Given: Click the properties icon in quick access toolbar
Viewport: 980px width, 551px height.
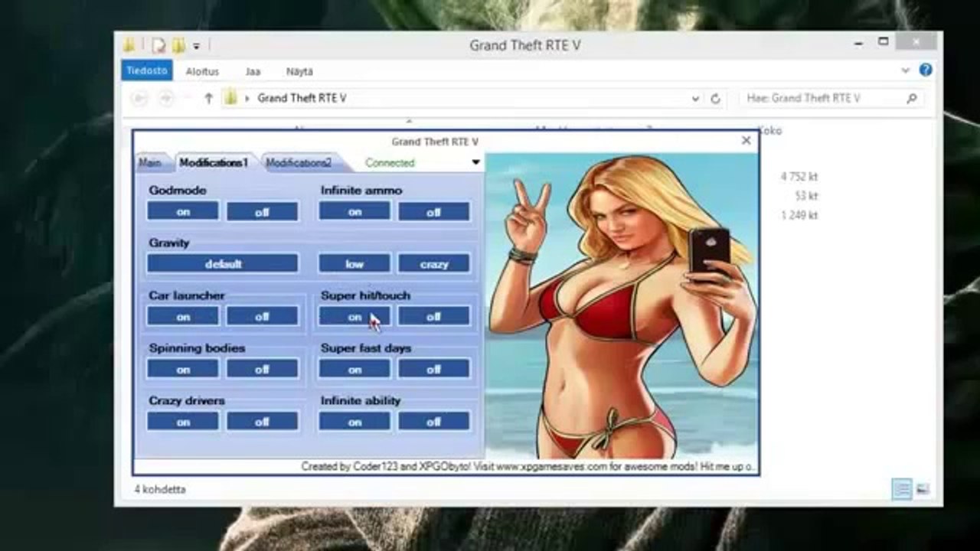Looking at the screenshot, I should 158,45.
